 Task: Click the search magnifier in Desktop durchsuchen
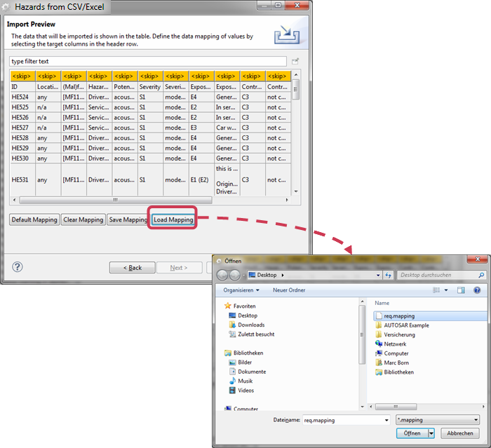(481, 275)
